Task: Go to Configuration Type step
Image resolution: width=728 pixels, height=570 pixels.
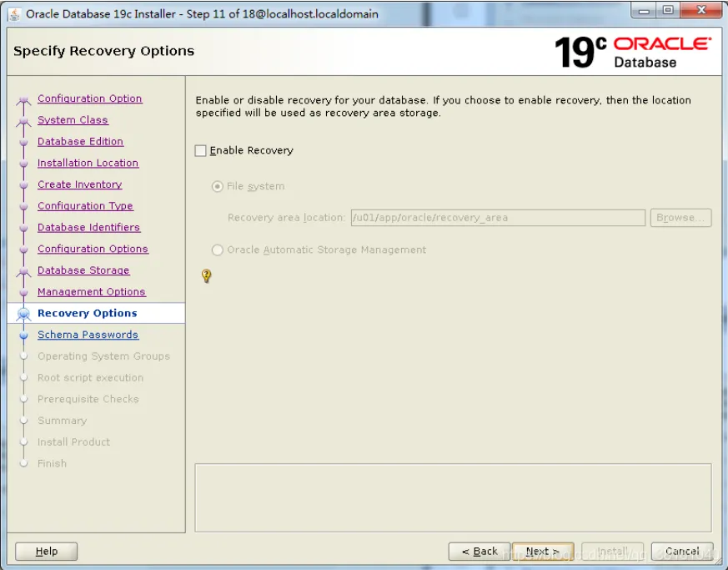Action: [85, 206]
